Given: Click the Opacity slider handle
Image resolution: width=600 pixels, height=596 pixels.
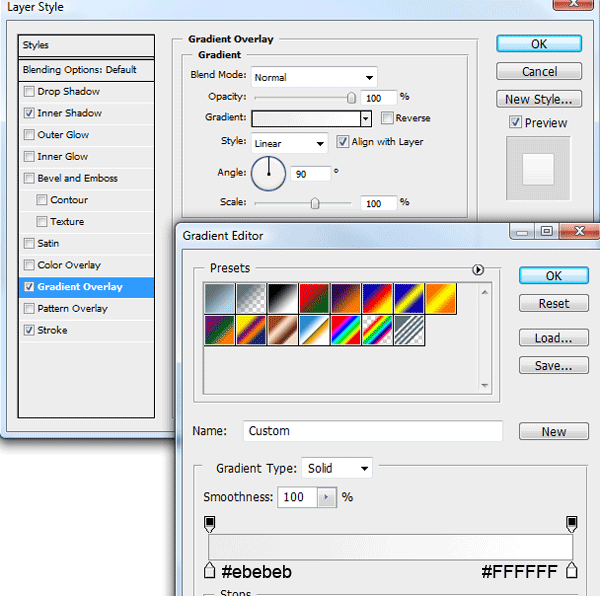Looking at the screenshot, I should point(351,98).
